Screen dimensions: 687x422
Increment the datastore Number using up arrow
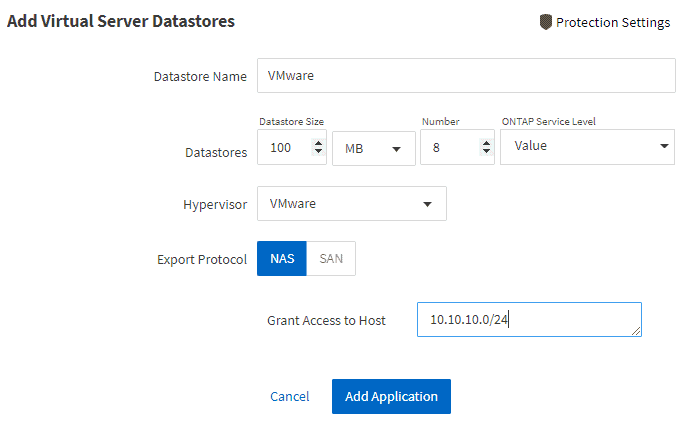(x=486, y=142)
